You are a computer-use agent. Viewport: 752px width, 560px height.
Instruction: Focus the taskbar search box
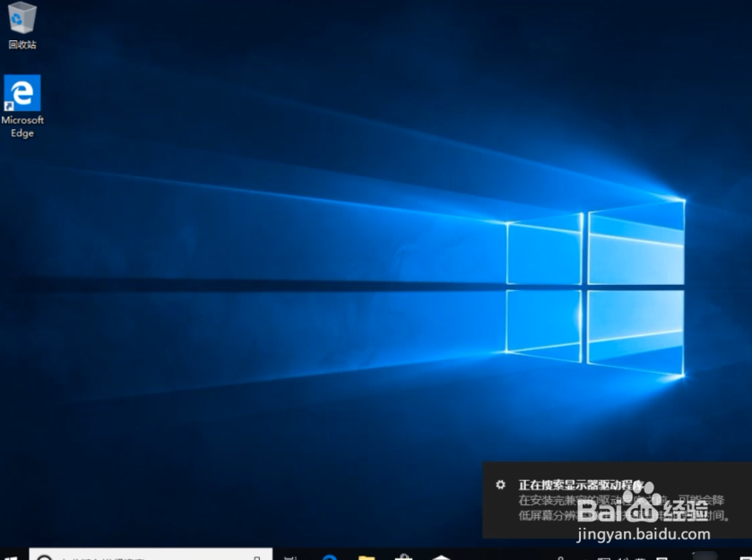coord(151,555)
